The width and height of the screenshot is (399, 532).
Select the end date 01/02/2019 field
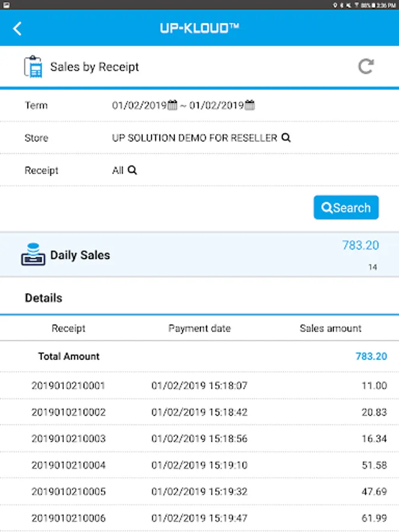pyautogui.click(x=217, y=106)
